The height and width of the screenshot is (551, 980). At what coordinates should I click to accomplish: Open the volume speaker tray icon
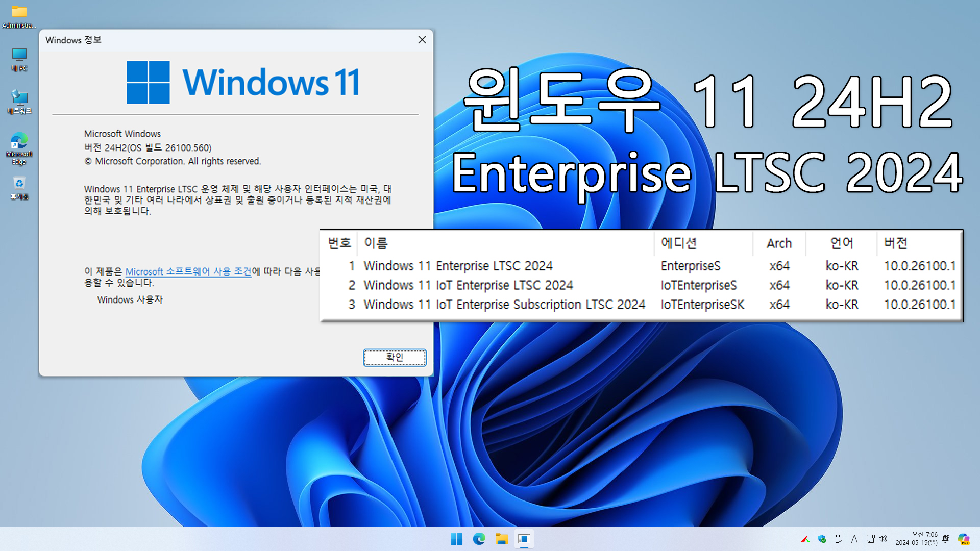point(883,539)
